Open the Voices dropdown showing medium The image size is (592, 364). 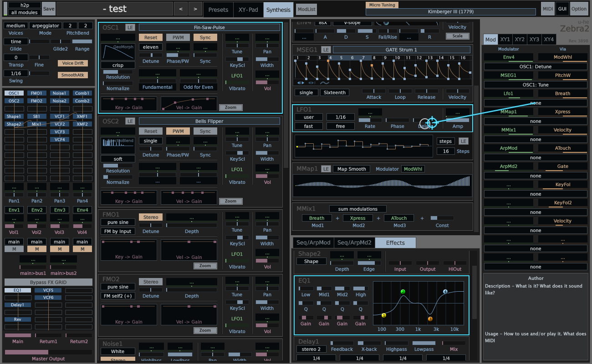(x=16, y=25)
